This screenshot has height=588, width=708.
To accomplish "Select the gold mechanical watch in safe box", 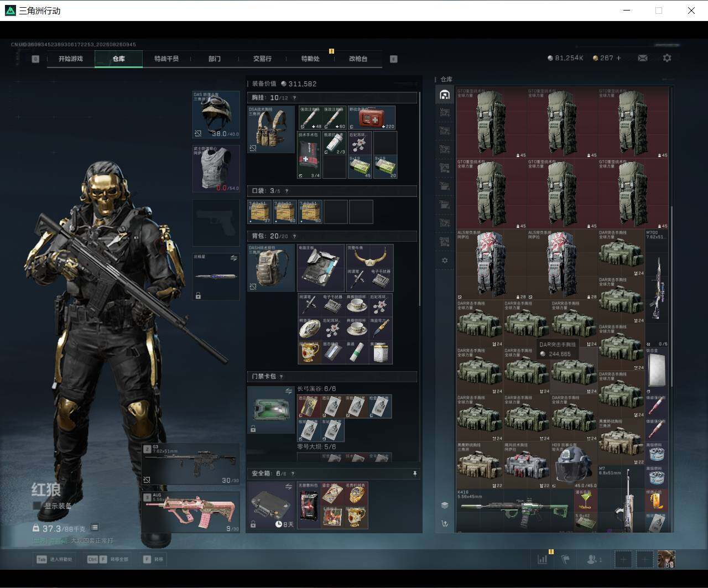I will coord(356,495).
